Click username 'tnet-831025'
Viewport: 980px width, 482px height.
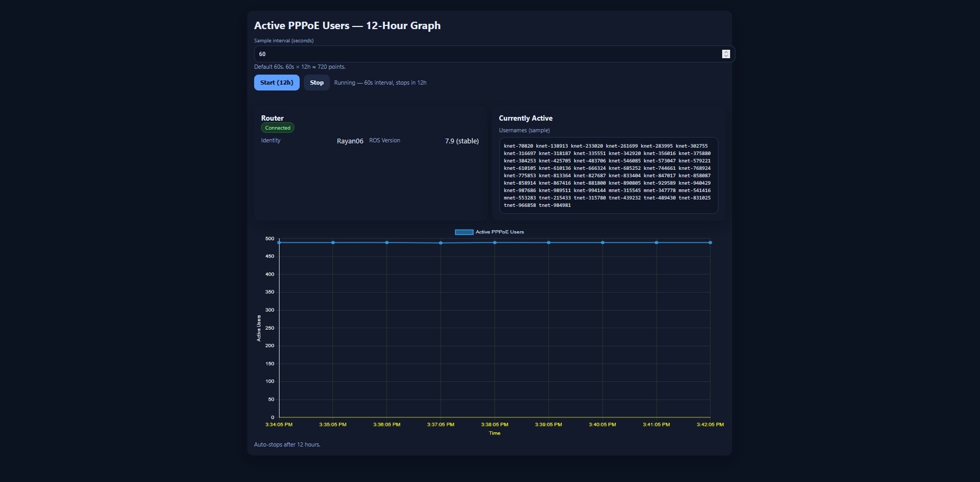(x=695, y=198)
